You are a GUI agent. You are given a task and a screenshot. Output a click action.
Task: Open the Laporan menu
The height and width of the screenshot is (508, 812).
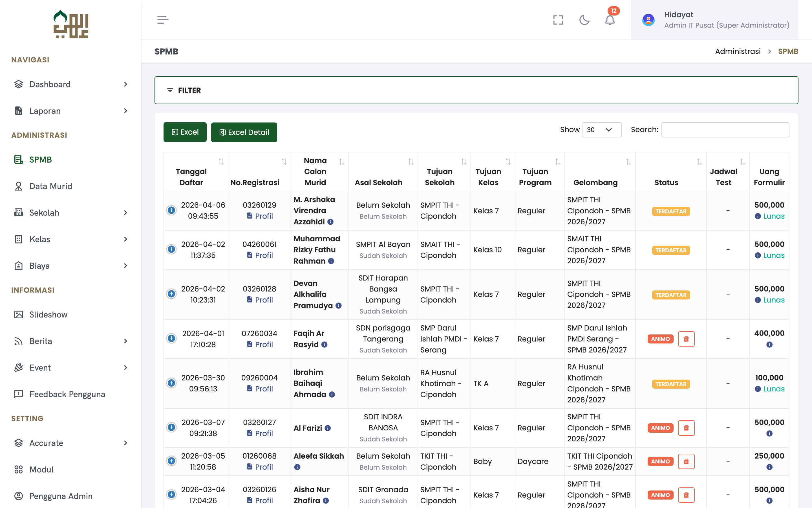tap(70, 111)
